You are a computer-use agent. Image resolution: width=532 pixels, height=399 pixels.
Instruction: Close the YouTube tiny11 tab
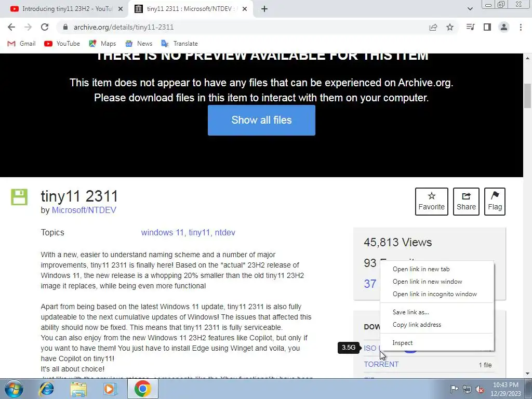tap(121, 9)
